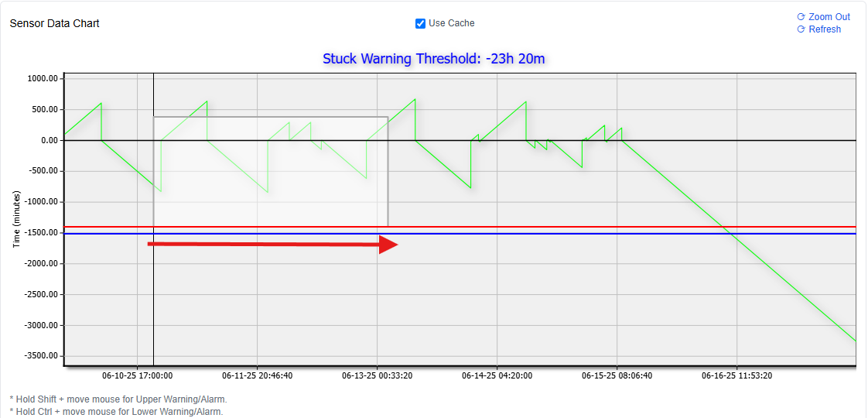Click the Refresh link text
868x418 pixels.
click(825, 29)
